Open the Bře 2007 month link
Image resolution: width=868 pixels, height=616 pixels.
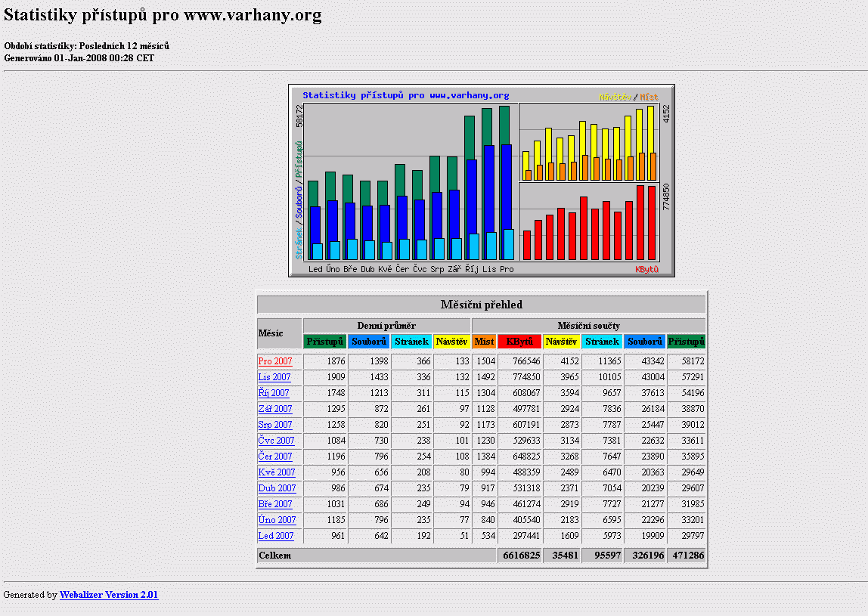click(x=274, y=504)
